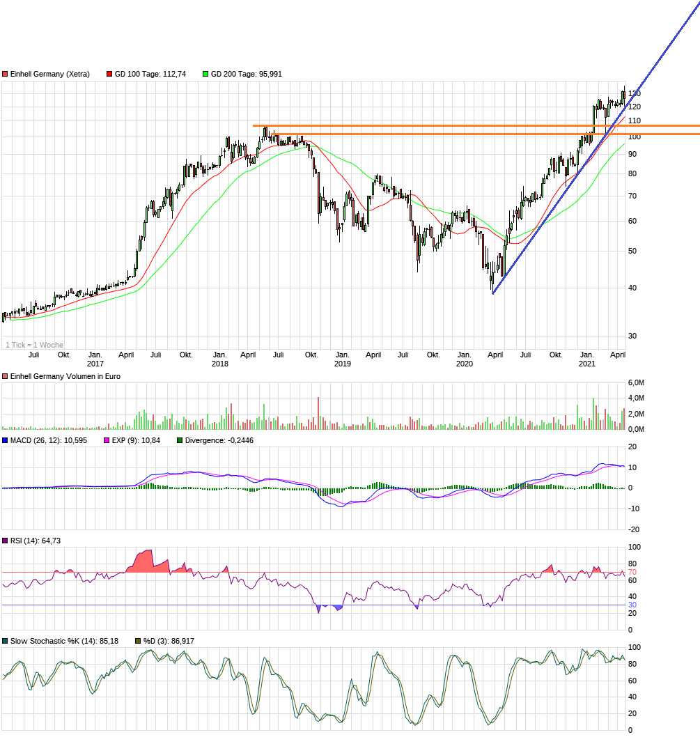The image size is (700, 737).
Task: Toggle the %D (3) legend square
Action: 138,639
